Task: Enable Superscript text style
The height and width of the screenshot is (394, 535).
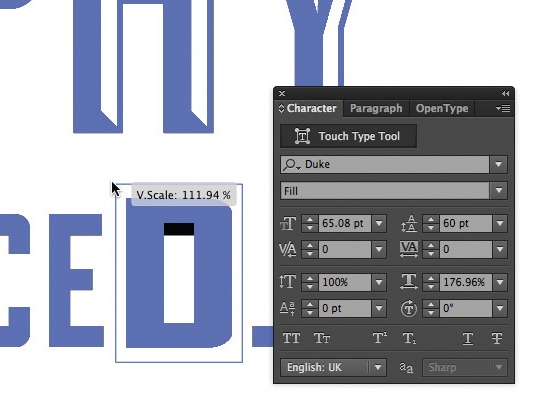Action: pos(379,338)
